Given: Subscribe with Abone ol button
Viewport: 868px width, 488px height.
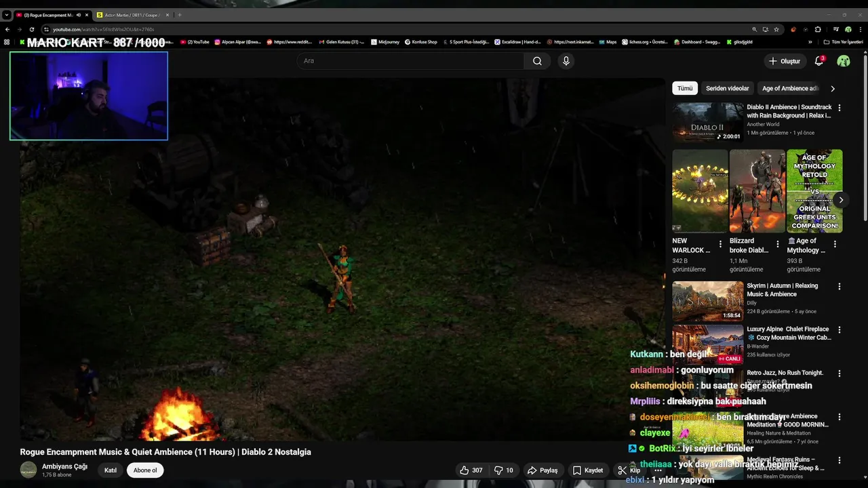Looking at the screenshot, I should point(145,470).
